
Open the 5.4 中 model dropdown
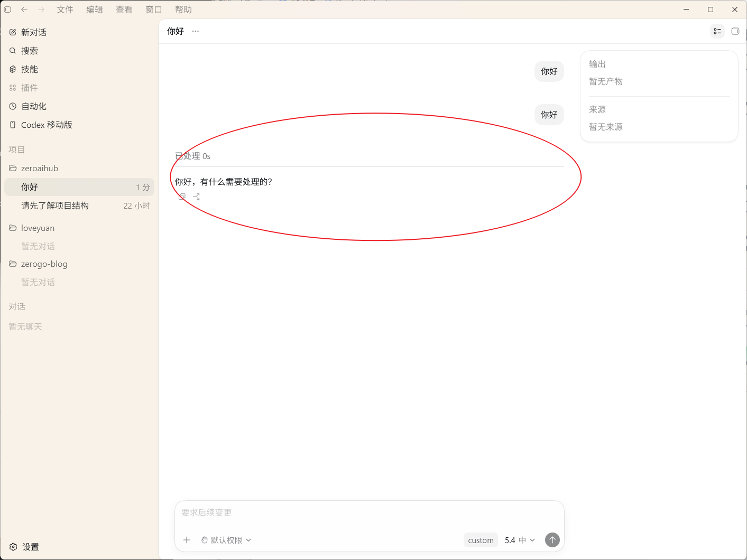[520, 540]
